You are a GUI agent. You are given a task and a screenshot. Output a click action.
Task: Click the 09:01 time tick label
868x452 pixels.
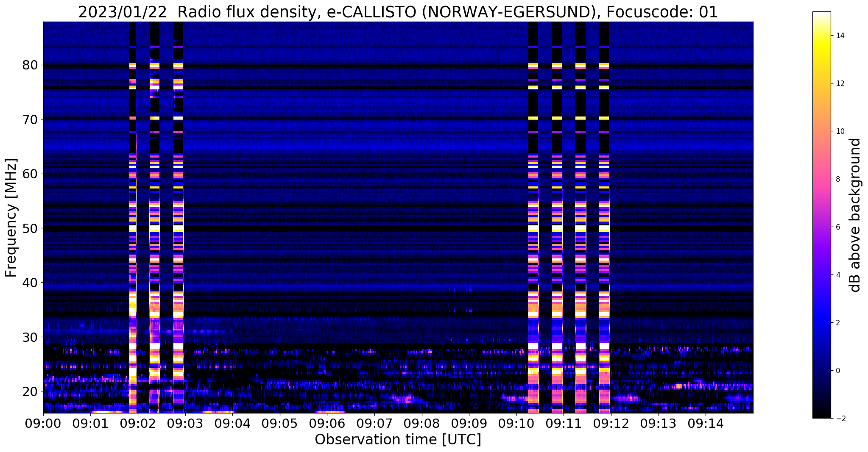(91, 423)
